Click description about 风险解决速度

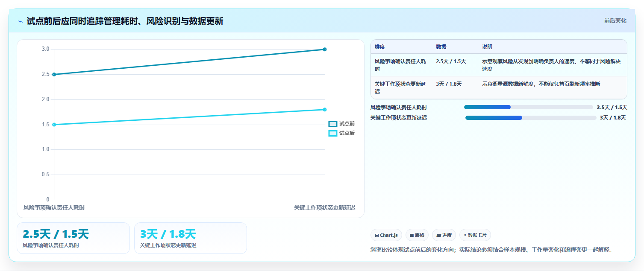(x=551, y=65)
